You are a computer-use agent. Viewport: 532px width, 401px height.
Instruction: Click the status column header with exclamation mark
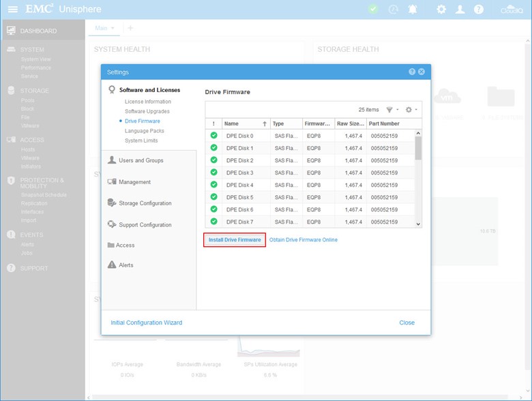pyautogui.click(x=213, y=123)
